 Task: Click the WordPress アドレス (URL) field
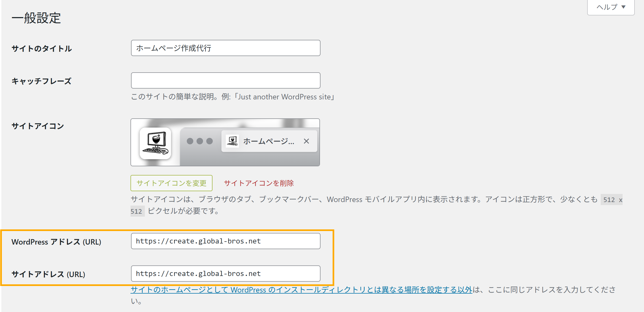pyautogui.click(x=225, y=241)
